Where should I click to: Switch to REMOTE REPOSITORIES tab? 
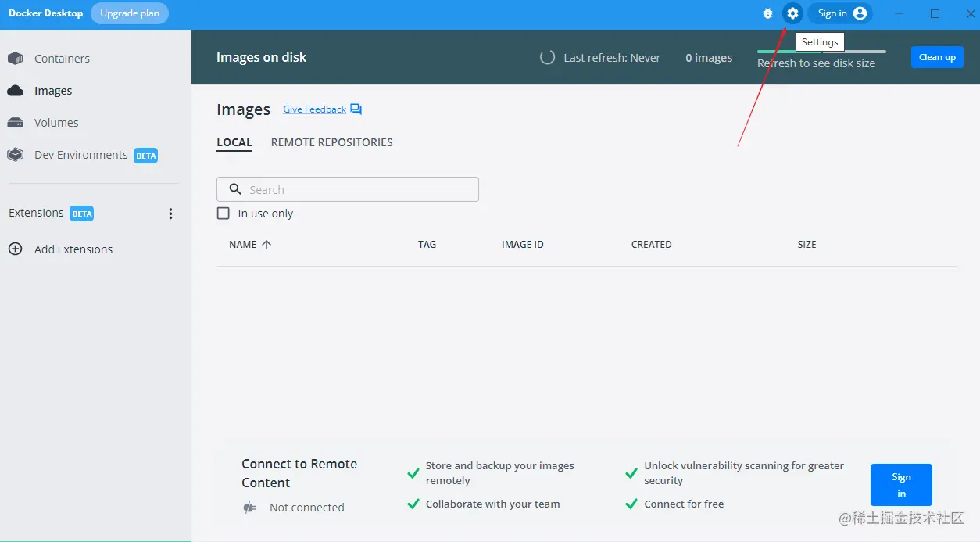(x=332, y=142)
